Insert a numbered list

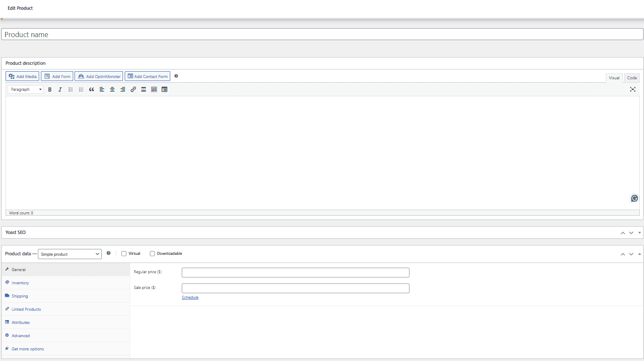click(81, 89)
